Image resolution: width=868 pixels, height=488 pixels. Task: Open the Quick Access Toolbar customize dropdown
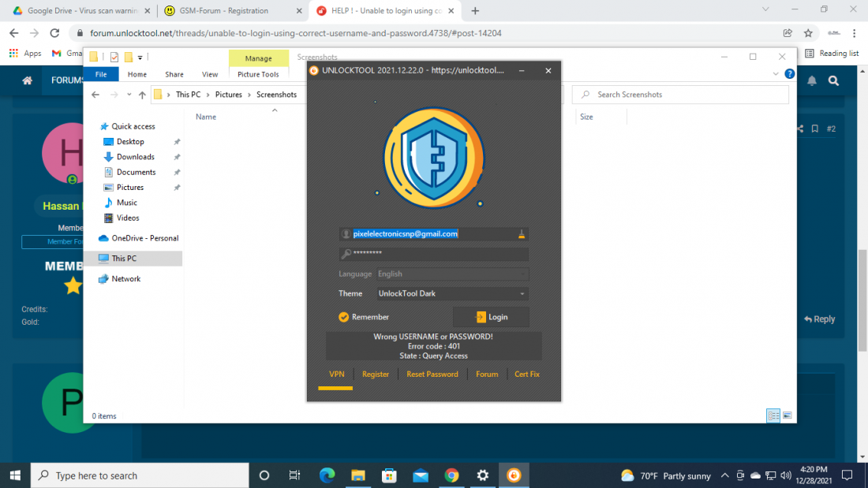(140, 58)
